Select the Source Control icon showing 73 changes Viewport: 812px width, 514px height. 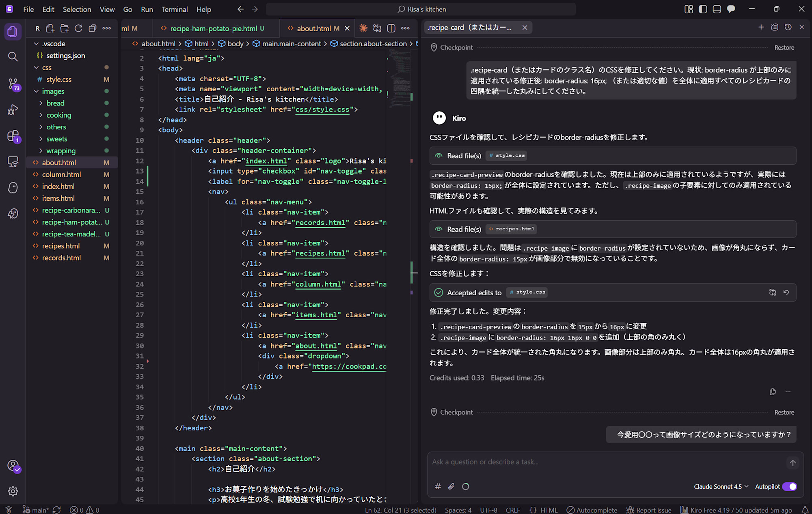(x=13, y=84)
